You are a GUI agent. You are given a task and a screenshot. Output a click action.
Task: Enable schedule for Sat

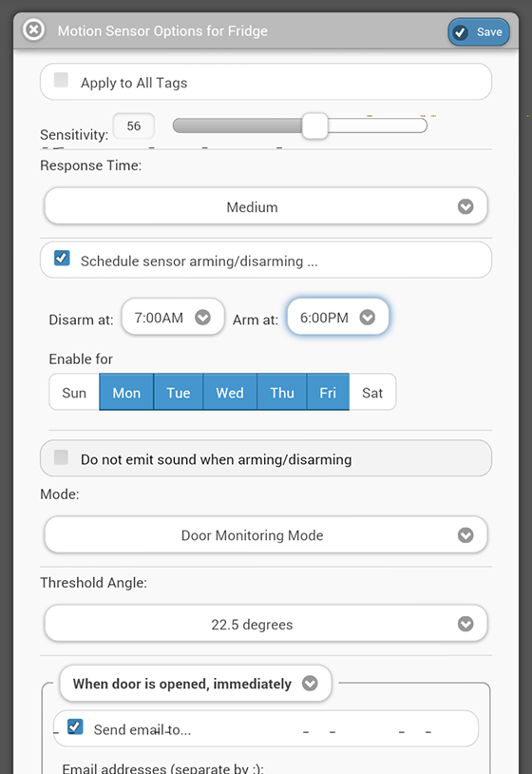(x=372, y=393)
